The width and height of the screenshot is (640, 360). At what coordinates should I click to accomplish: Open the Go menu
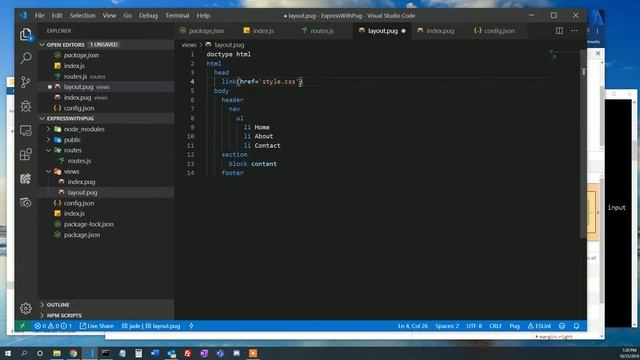click(127, 16)
